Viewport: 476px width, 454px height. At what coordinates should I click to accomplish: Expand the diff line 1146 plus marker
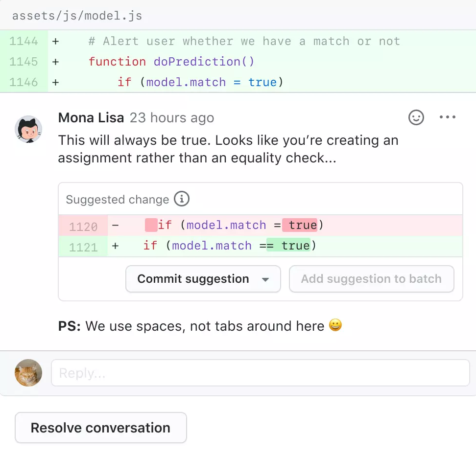pyautogui.click(x=55, y=82)
